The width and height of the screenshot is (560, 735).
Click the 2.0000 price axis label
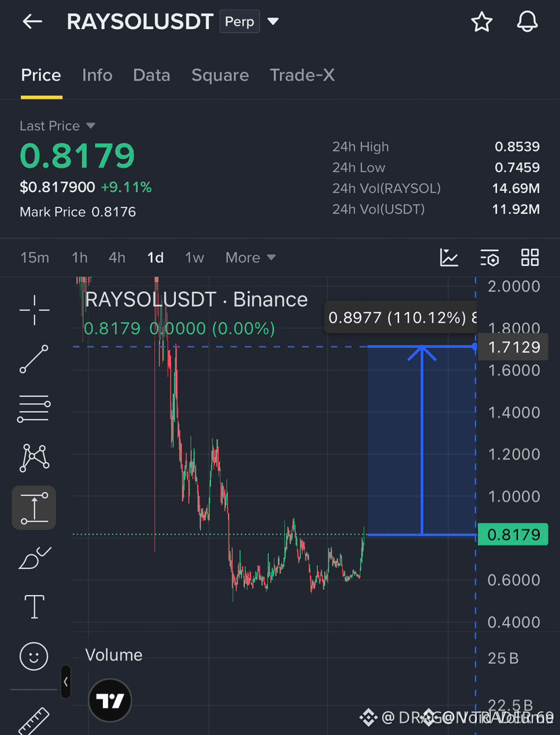click(x=513, y=286)
